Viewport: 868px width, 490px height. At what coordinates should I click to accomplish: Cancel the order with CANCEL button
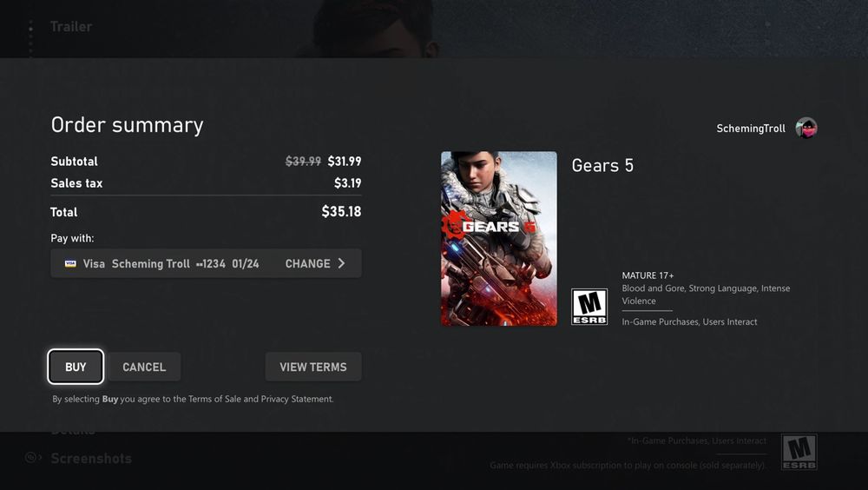click(144, 367)
